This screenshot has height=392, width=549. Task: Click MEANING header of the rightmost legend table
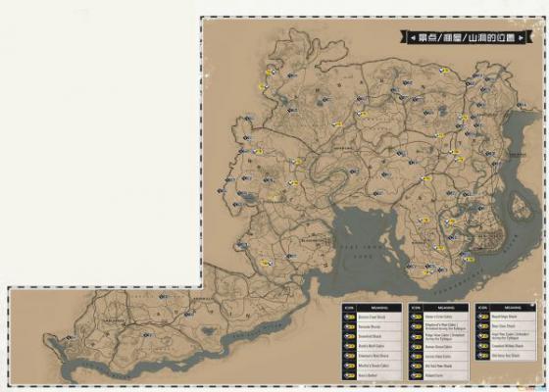point(513,308)
